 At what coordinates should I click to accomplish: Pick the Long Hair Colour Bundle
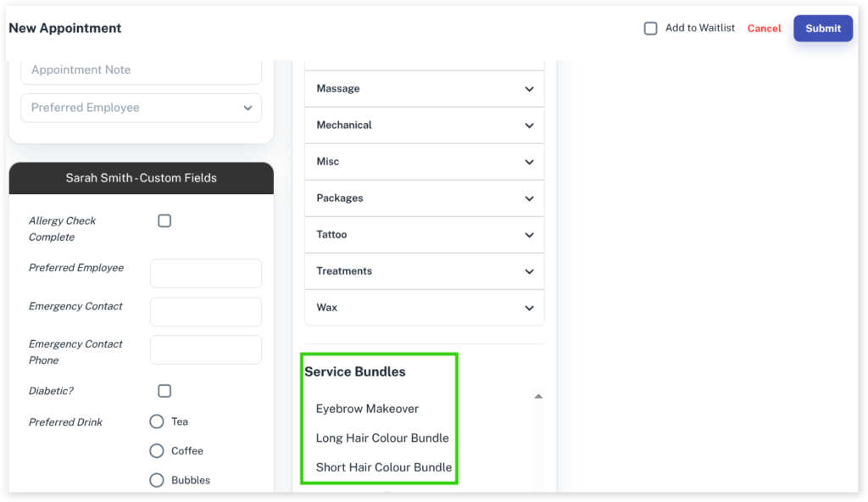(x=382, y=438)
